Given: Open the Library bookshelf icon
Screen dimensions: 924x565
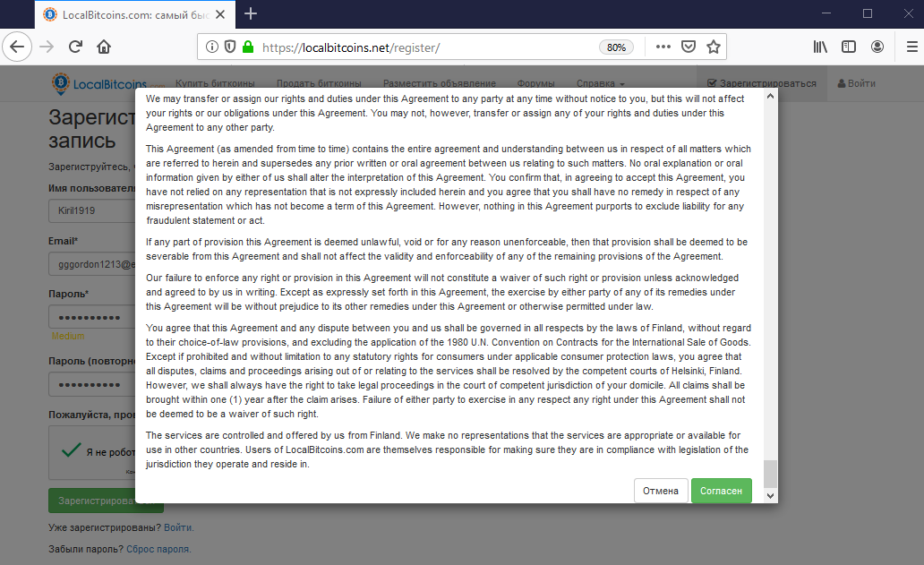Looking at the screenshot, I should (x=820, y=47).
